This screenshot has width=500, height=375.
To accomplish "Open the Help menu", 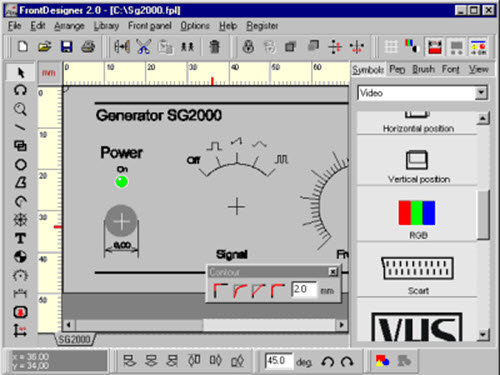I will (x=228, y=26).
